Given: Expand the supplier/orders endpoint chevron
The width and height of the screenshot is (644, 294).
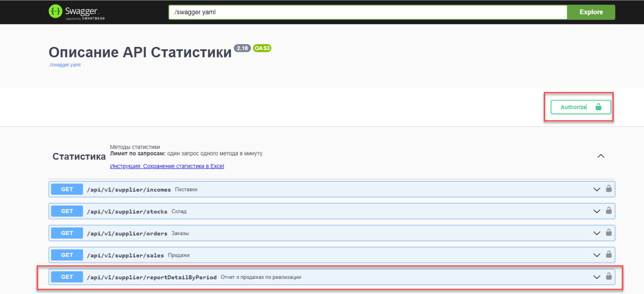Looking at the screenshot, I should (597, 233).
